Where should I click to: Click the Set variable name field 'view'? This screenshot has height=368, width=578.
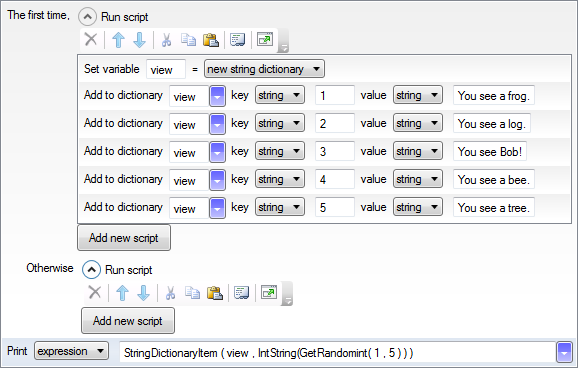(x=166, y=69)
